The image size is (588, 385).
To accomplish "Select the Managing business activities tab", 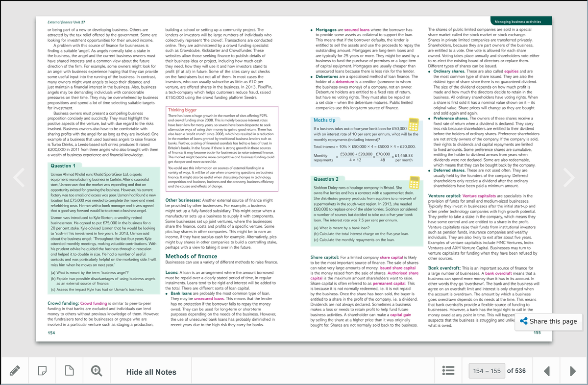I will point(521,22).
